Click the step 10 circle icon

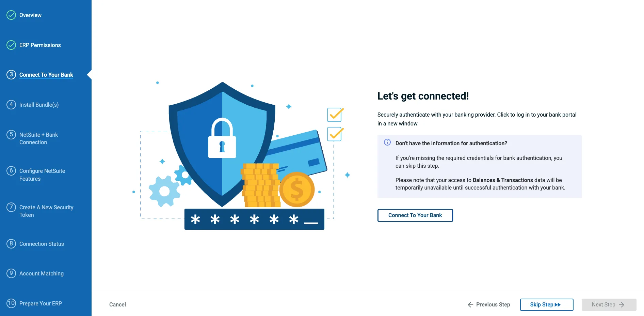point(11,303)
